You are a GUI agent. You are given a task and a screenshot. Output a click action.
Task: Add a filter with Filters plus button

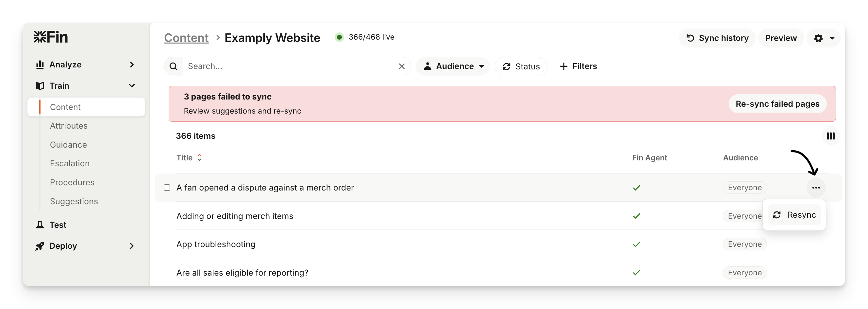tap(578, 66)
